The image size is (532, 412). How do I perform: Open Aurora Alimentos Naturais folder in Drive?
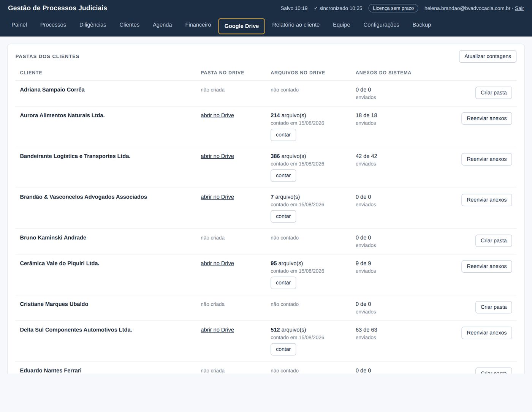pyautogui.click(x=217, y=115)
